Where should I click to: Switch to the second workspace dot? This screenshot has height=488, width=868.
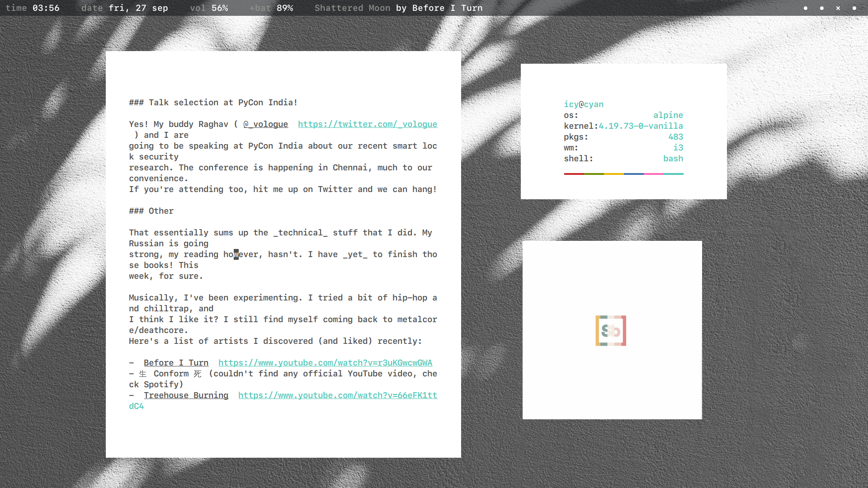(821, 8)
